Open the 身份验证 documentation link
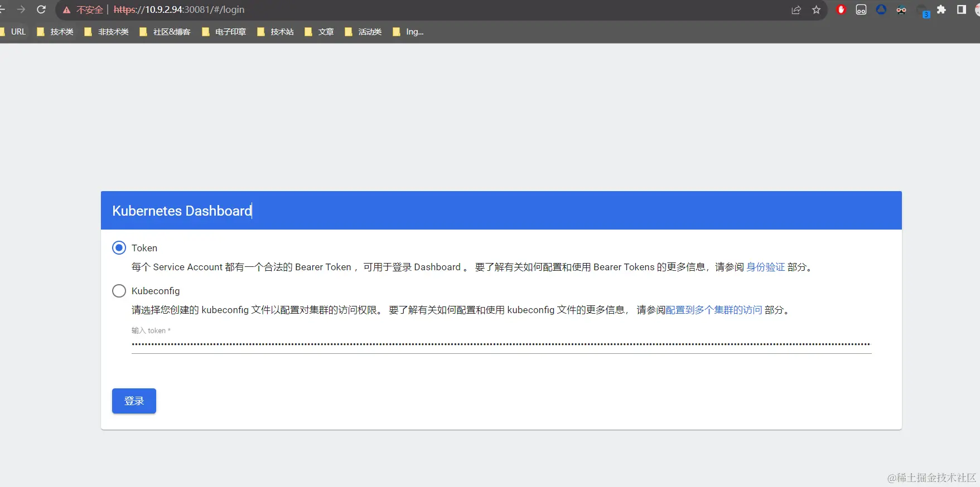This screenshot has height=487, width=980. [765, 267]
